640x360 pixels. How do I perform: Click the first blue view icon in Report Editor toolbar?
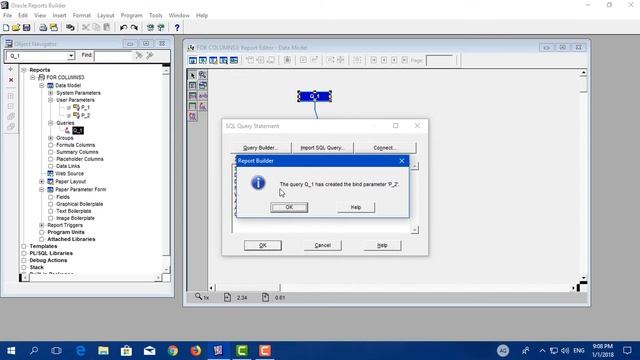click(193, 60)
